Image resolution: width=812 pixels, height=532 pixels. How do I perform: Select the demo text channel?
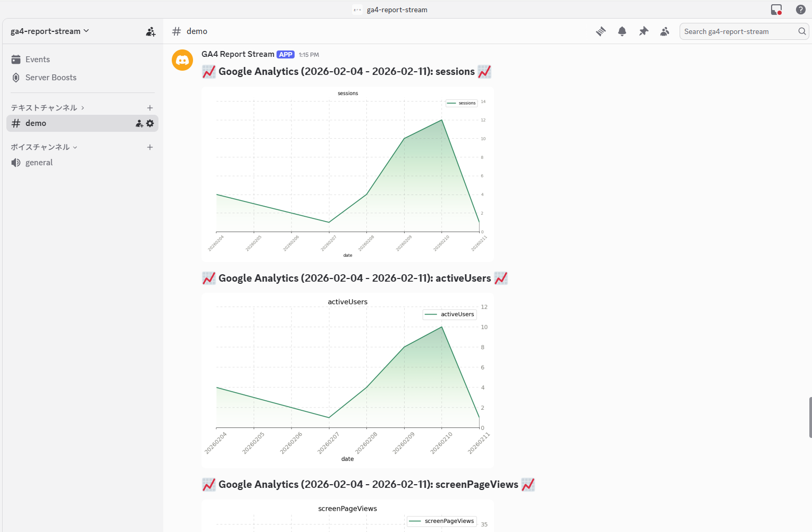82,123
